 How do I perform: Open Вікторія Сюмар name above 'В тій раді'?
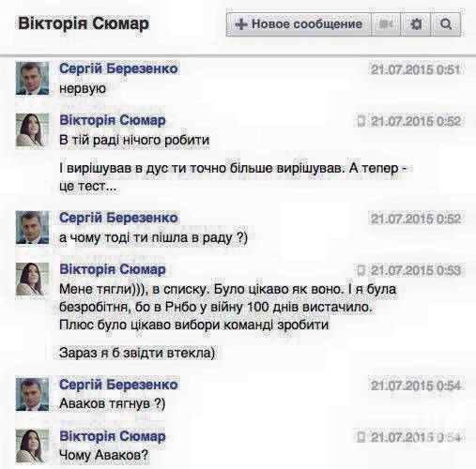(113, 120)
